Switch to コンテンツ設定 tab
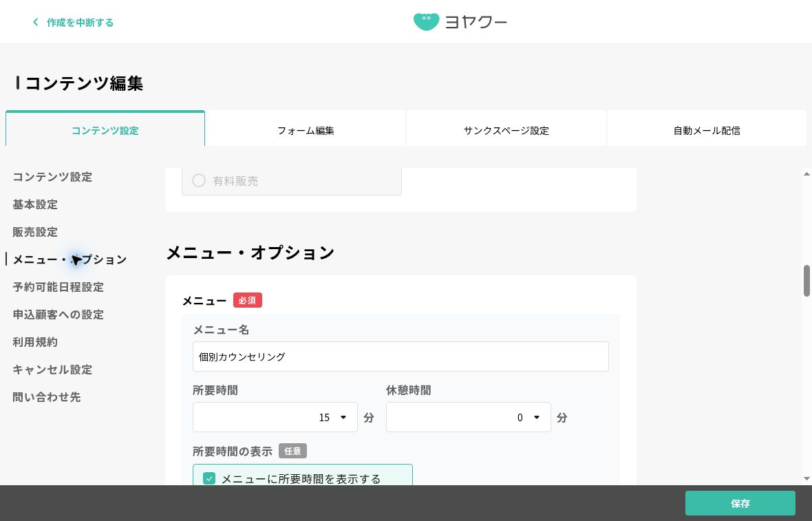The width and height of the screenshot is (812, 521). pyautogui.click(x=105, y=130)
